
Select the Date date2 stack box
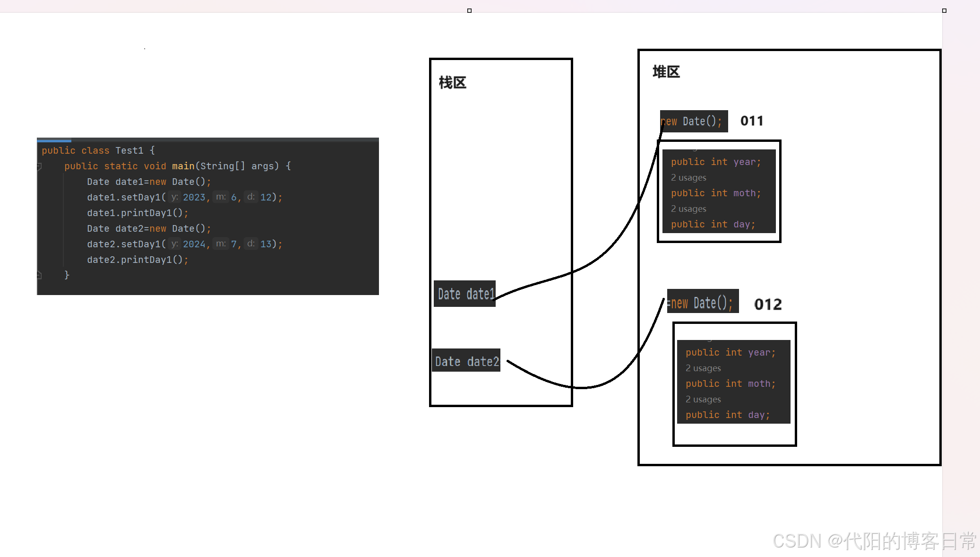(466, 361)
